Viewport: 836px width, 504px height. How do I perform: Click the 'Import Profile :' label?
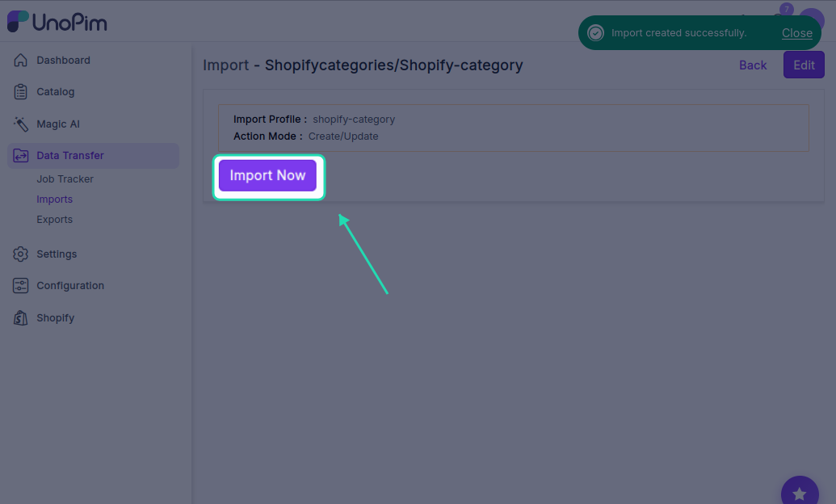(271, 120)
